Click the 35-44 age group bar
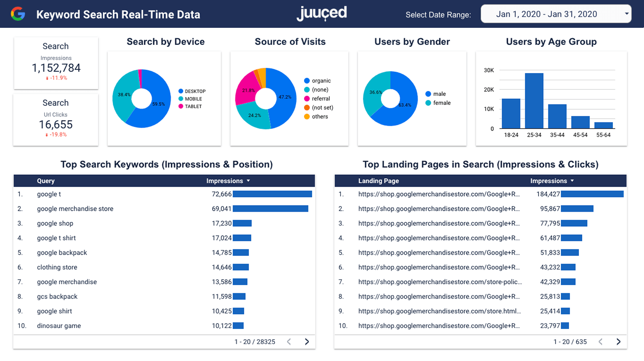The width and height of the screenshot is (644, 361). (557, 116)
